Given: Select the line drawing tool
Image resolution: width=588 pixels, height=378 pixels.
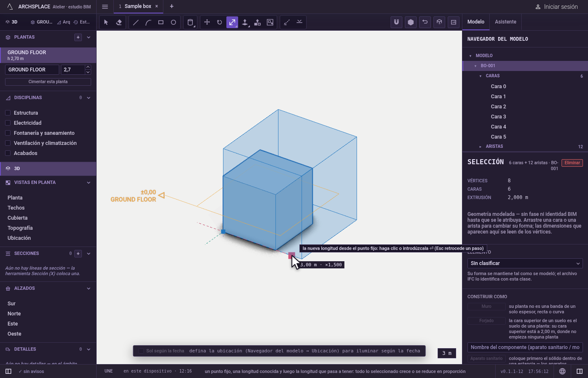Looking at the screenshot, I should (x=136, y=22).
